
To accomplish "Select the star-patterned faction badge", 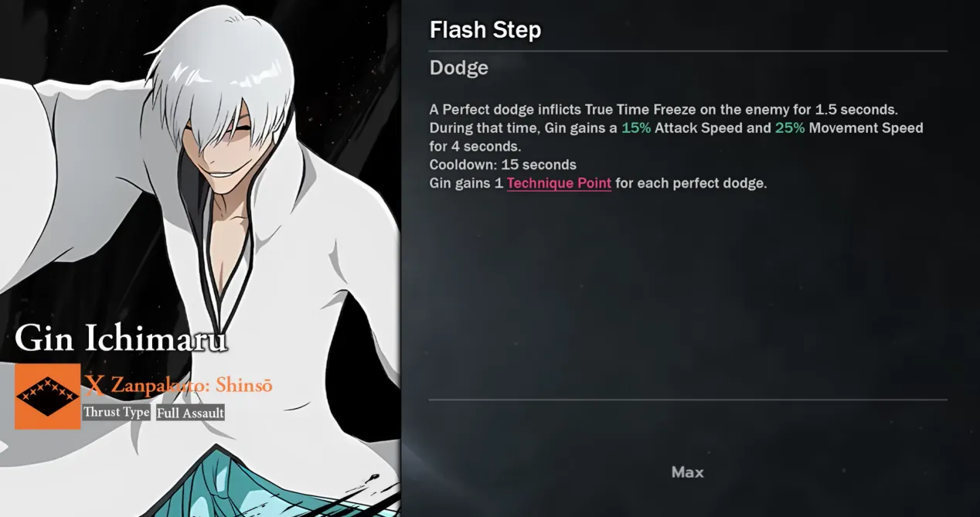I will (x=46, y=395).
